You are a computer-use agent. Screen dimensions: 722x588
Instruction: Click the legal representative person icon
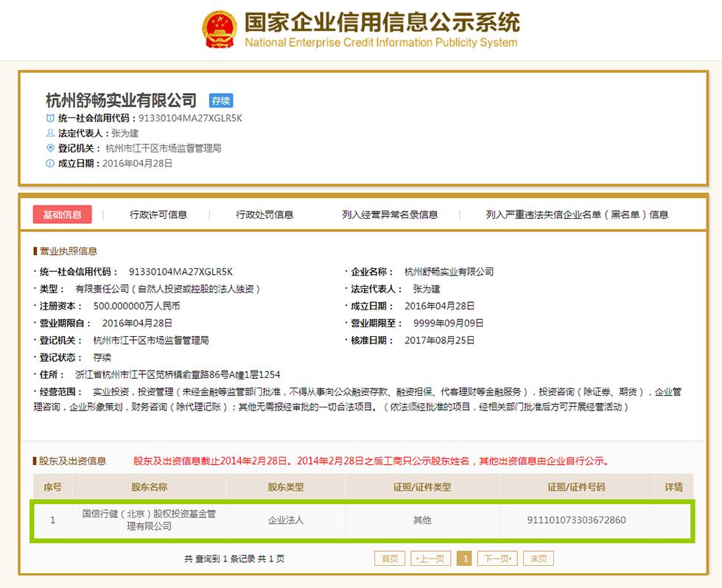[50, 133]
